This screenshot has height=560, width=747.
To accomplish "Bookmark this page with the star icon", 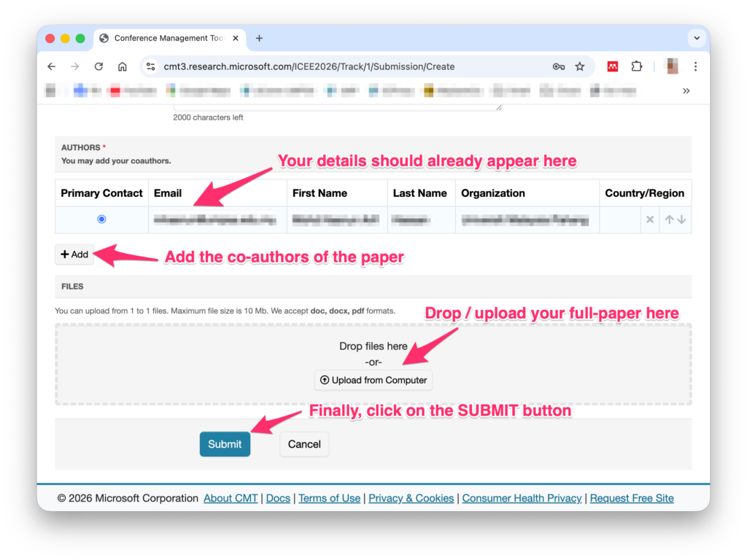I will pyautogui.click(x=580, y=66).
